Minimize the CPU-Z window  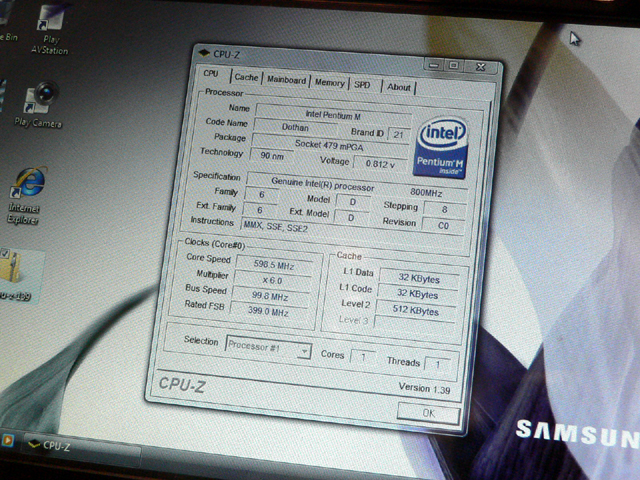(434, 64)
